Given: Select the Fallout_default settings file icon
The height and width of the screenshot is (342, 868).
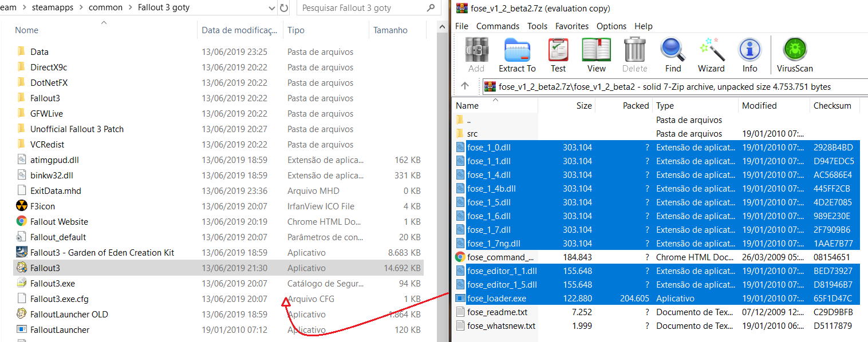Looking at the screenshot, I should click(x=22, y=237).
